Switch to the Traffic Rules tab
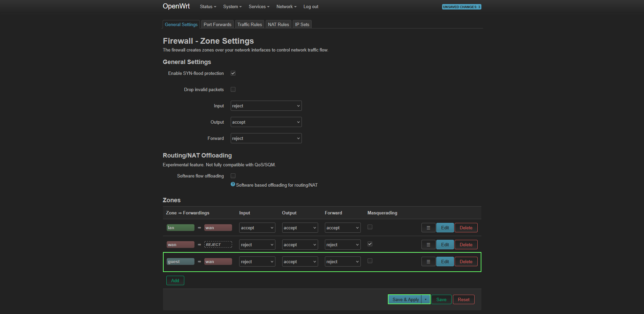Screen dimensions: 644x314 (250, 24)
